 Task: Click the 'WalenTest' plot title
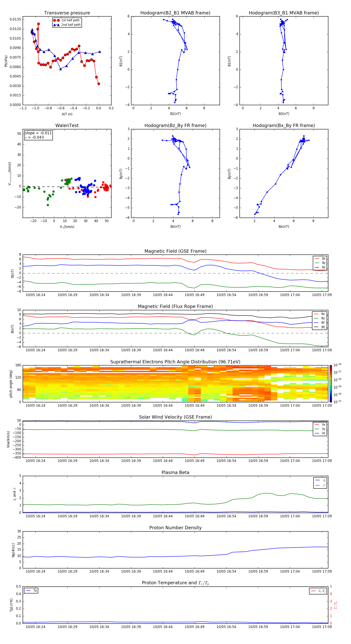pos(67,125)
